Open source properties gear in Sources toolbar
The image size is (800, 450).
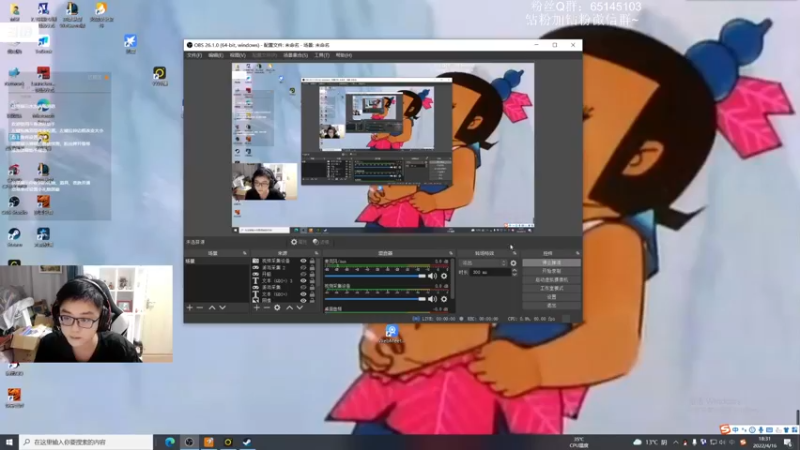click(x=277, y=308)
